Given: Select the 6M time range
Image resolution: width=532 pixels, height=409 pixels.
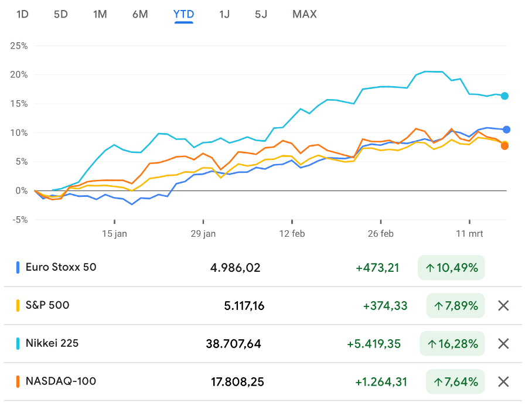Looking at the screenshot, I should 140,14.
